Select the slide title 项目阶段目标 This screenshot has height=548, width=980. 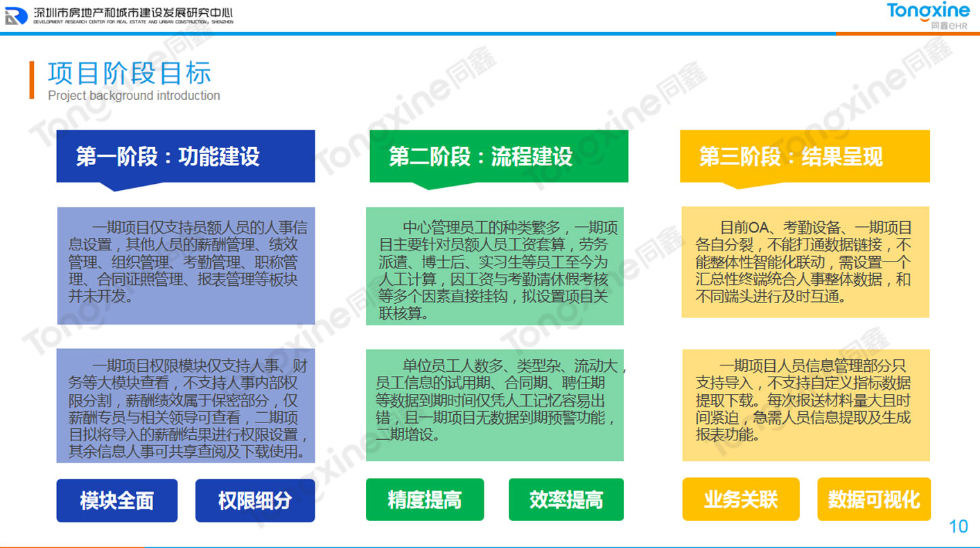[132, 72]
